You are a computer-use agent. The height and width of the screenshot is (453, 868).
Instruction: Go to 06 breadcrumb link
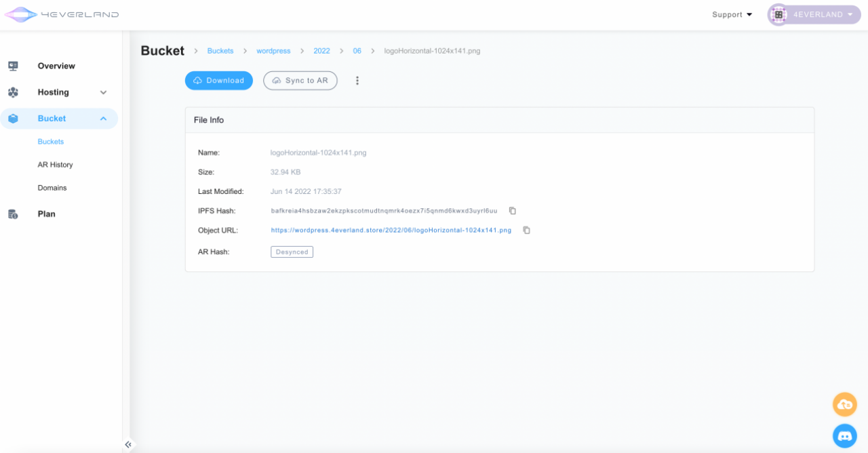pyautogui.click(x=357, y=51)
